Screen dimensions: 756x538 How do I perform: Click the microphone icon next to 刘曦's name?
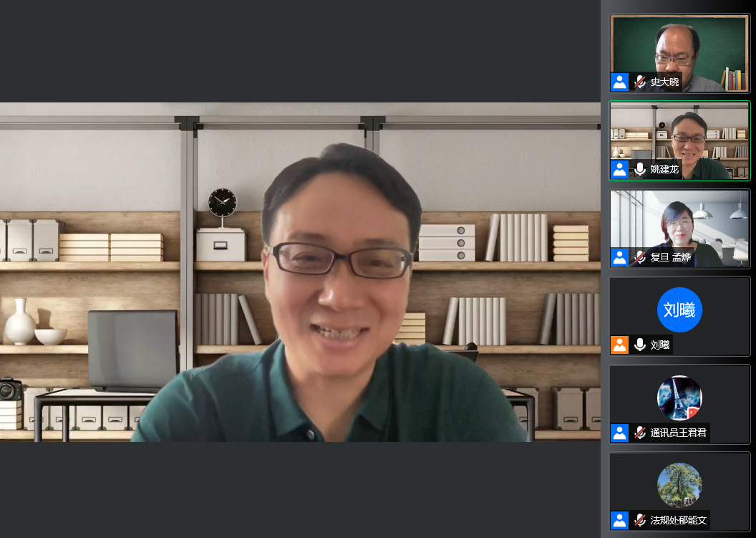coord(640,345)
